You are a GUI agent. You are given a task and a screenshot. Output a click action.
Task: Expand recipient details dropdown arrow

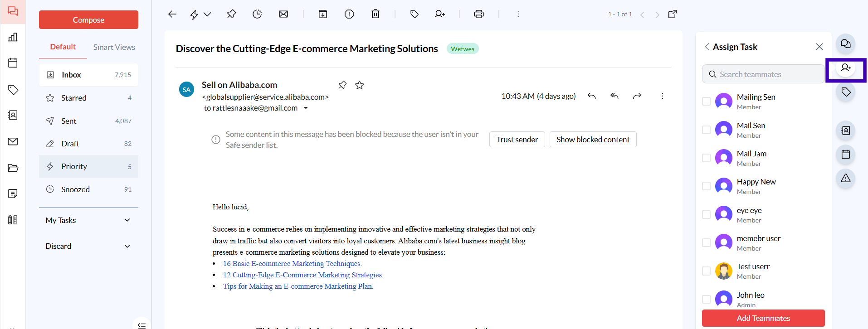click(x=306, y=108)
